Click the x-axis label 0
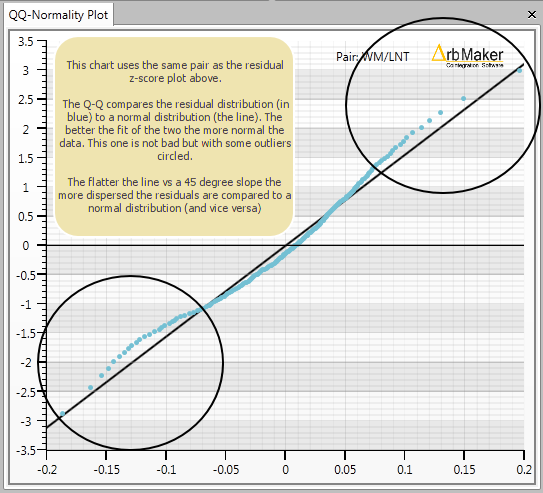The width and height of the screenshot is (543, 493). coord(285,469)
